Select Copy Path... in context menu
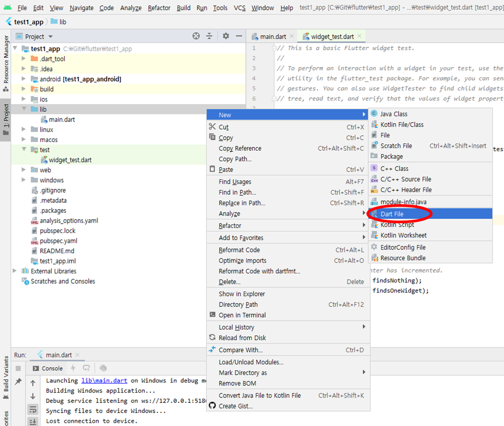Screen dimensions: 504x426 [x=288, y=159]
